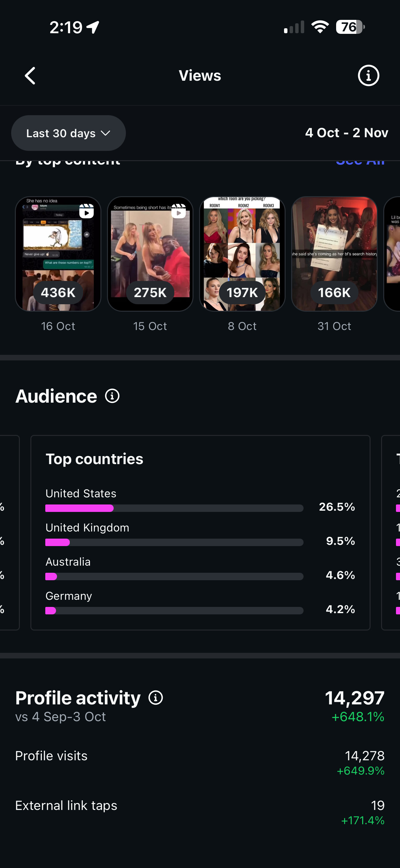Viewport: 400px width, 868px height.
Task: Tap the battery indicator showing 76
Action: tap(350, 27)
